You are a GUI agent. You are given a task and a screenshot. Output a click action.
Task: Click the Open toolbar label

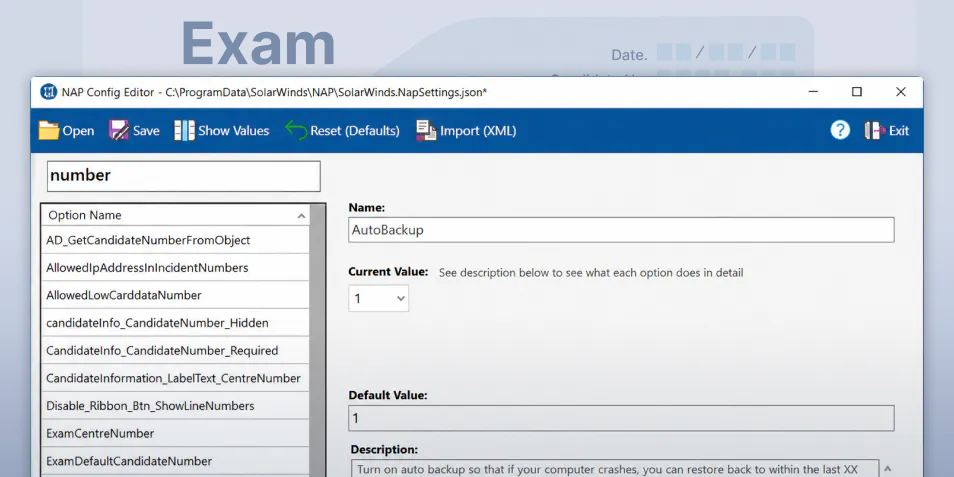pos(78,131)
